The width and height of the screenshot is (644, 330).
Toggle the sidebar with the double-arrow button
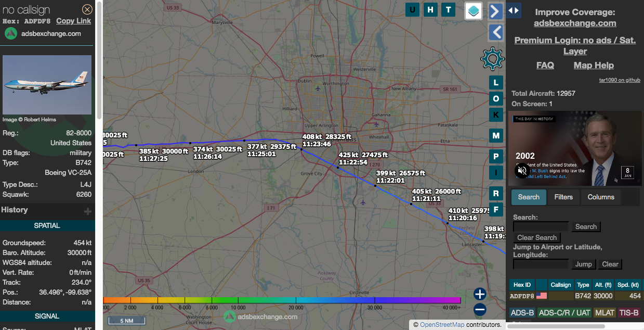(514, 10)
